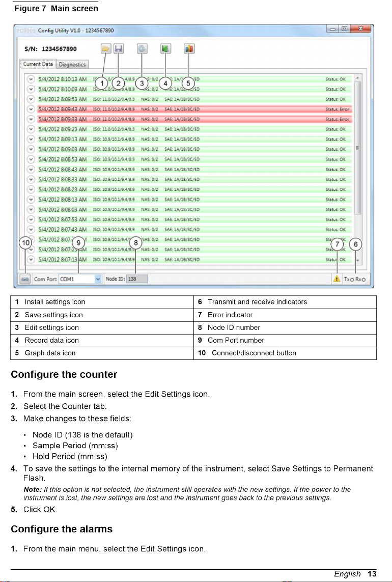Viewport: 392px width, 582px height.
Task: Switch to the Diagnostics tab
Action: (72, 65)
